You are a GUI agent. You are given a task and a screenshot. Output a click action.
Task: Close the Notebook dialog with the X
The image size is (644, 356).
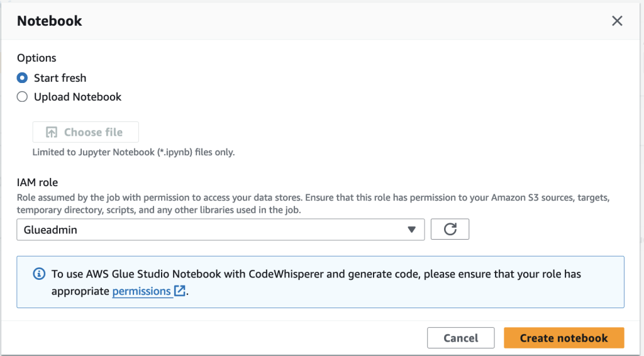617,21
